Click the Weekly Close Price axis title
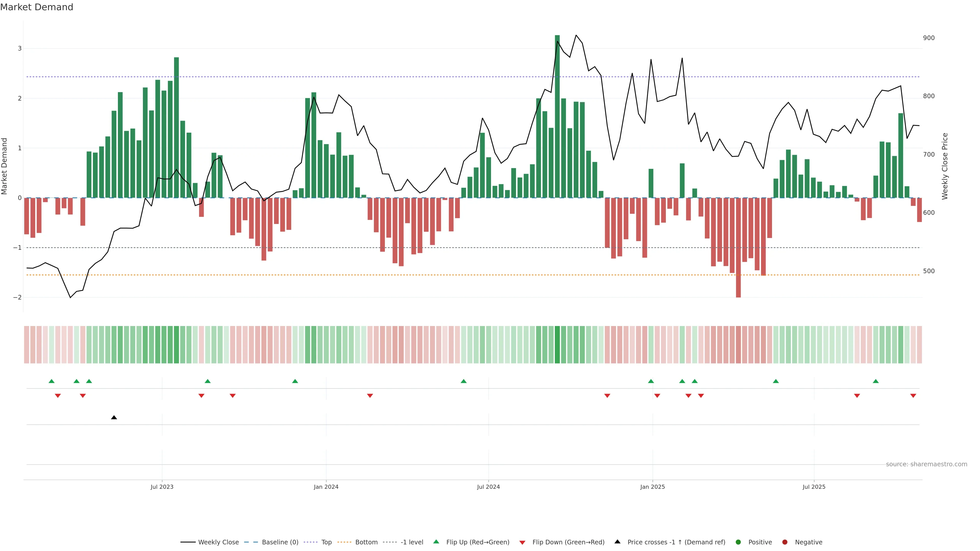The image size is (980, 551). point(945,166)
